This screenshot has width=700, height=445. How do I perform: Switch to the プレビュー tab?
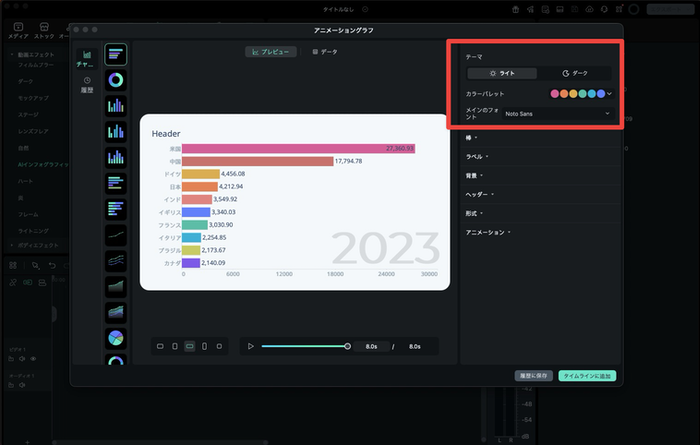(x=271, y=52)
